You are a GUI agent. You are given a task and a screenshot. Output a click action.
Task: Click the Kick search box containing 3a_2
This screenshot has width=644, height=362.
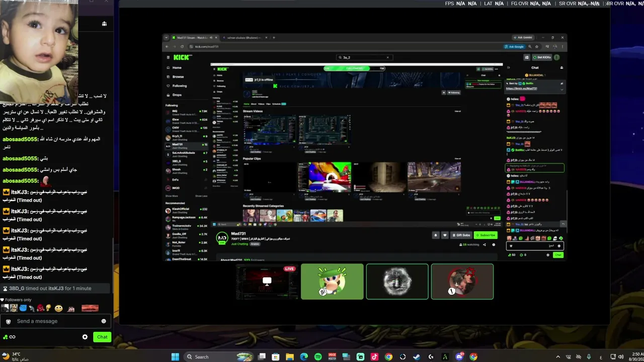pyautogui.click(x=364, y=57)
